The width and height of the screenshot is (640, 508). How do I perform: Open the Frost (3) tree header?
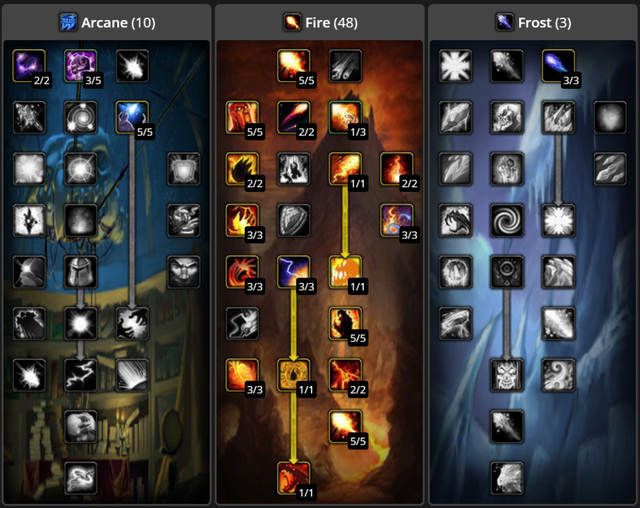[533, 22]
